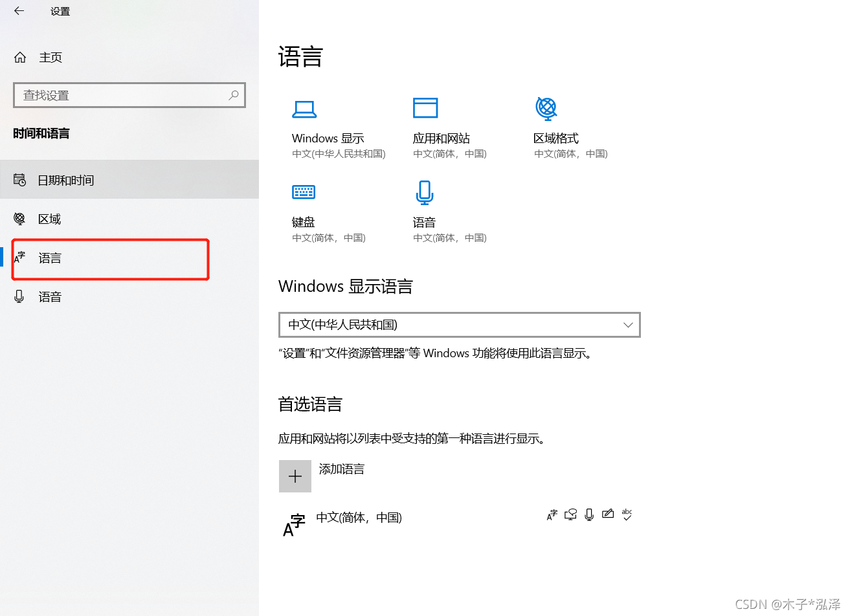The image size is (850, 616).
Task: Click the Windows display laptop icon
Action: (x=304, y=109)
